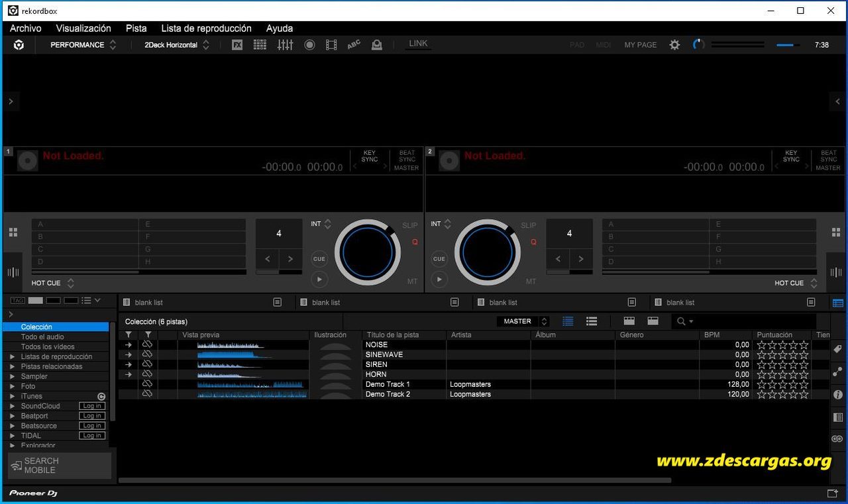Refresh iTunes library icon in tree
The width and height of the screenshot is (848, 504).
(101, 396)
